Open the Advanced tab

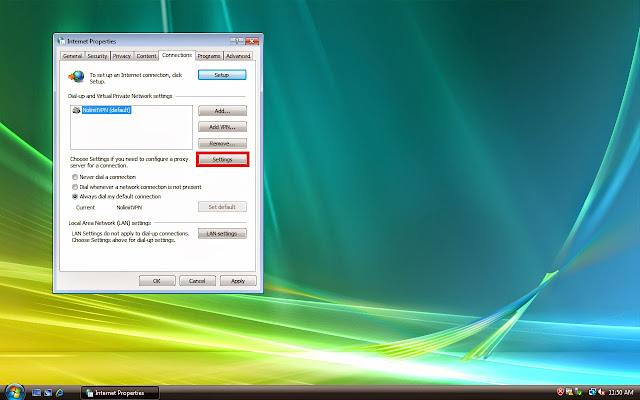pyautogui.click(x=238, y=56)
